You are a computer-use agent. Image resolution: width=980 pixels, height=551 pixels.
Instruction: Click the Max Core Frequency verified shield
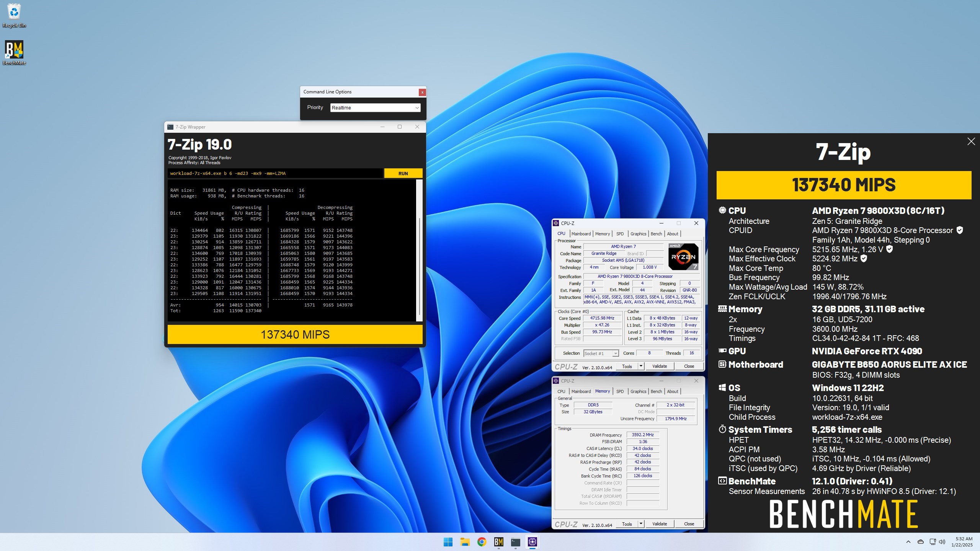pos(890,249)
